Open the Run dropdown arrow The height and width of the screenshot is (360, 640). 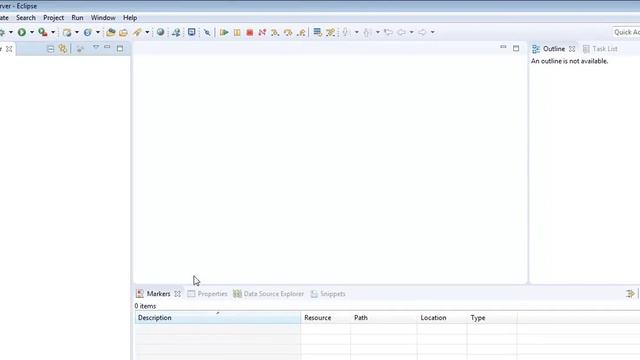[32, 32]
